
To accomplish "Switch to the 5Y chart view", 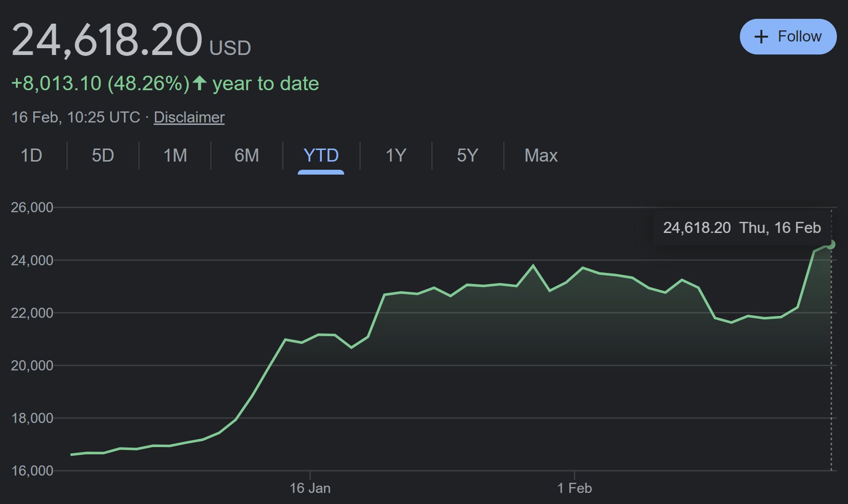I will point(467,156).
